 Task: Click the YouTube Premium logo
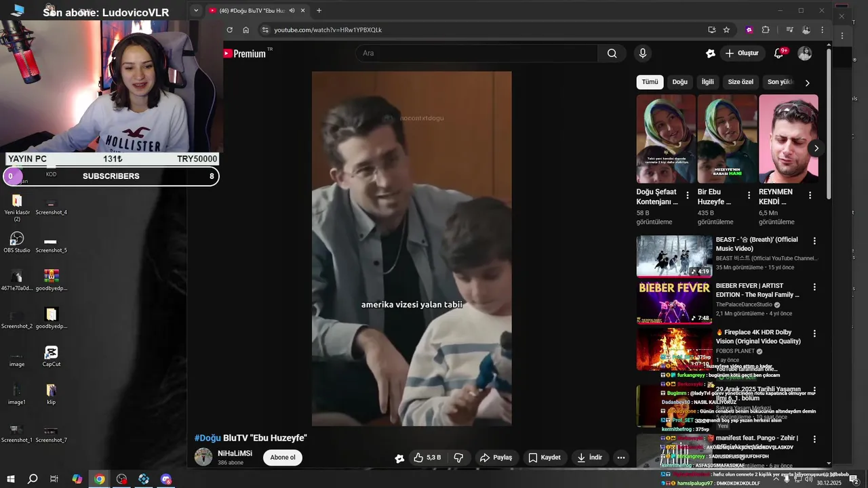point(244,54)
